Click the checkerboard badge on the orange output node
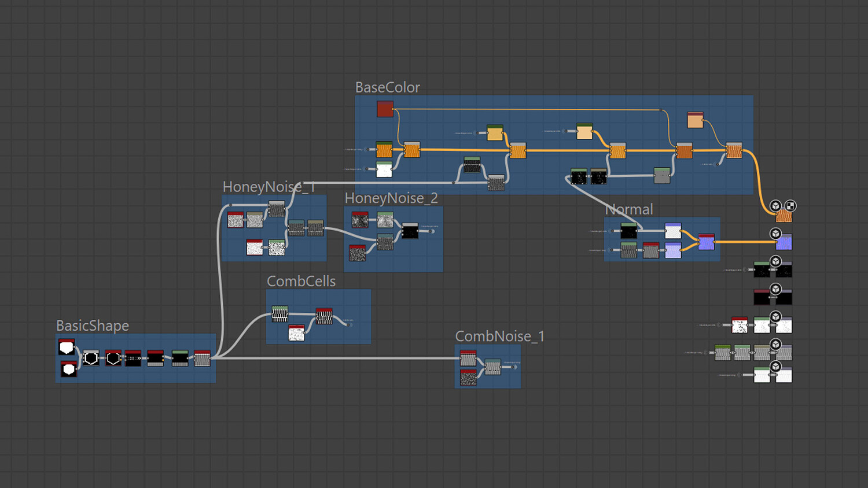This screenshot has width=868, height=488. (x=790, y=206)
